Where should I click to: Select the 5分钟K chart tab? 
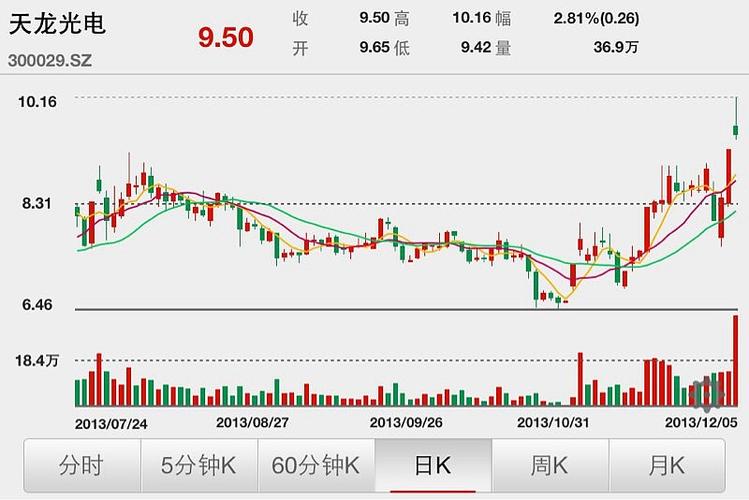(198, 465)
